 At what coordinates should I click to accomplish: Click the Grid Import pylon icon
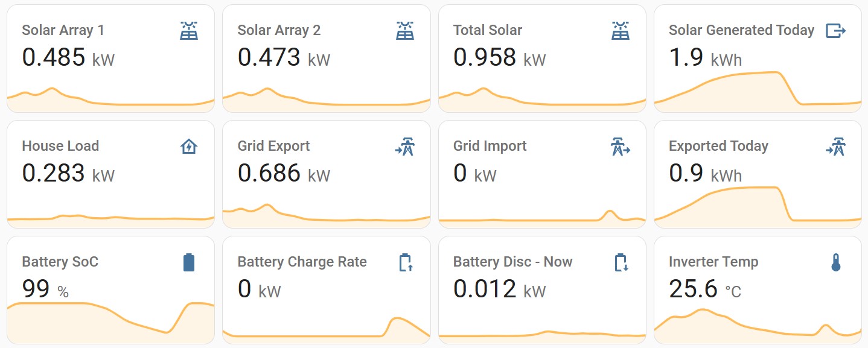[620, 147]
